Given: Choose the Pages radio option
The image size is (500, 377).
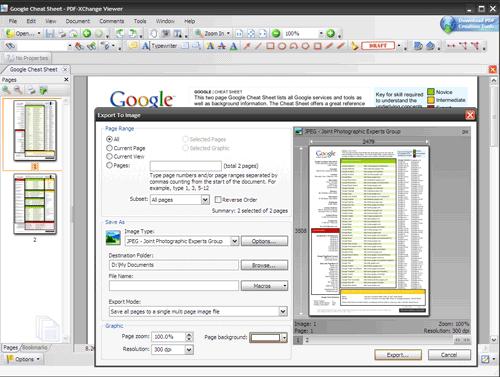Looking at the screenshot, I should (109, 165).
